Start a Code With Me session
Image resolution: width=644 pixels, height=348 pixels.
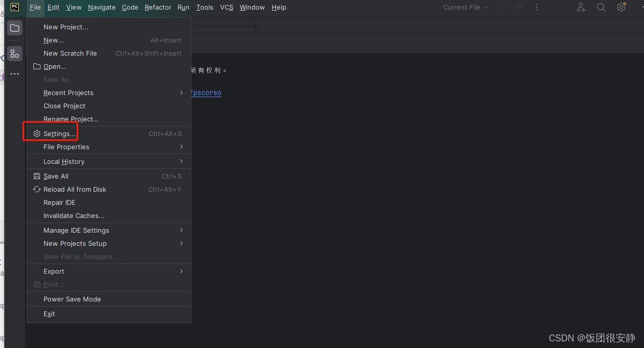(x=581, y=7)
